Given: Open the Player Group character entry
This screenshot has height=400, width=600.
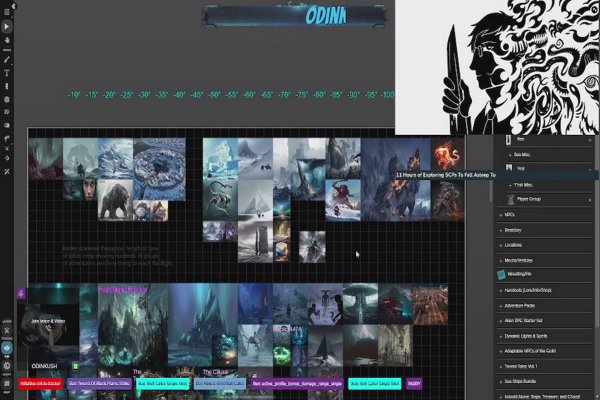Looking at the screenshot, I should [x=547, y=199].
